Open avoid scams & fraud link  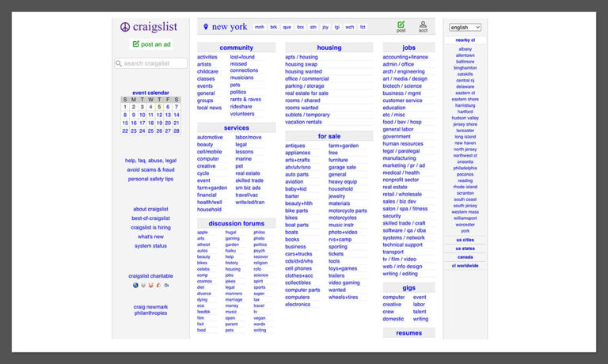pyautogui.click(x=150, y=170)
